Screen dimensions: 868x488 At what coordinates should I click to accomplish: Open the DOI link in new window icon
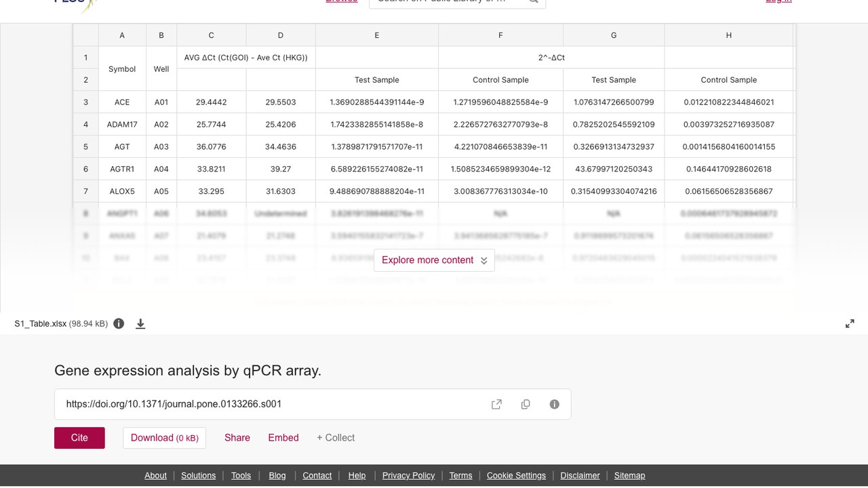coord(496,404)
